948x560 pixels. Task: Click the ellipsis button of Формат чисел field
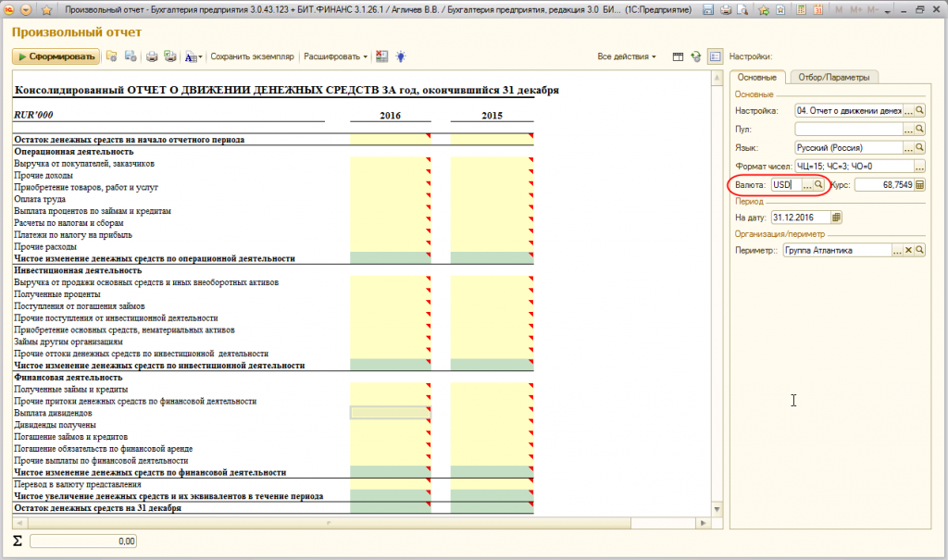point(920,167)
